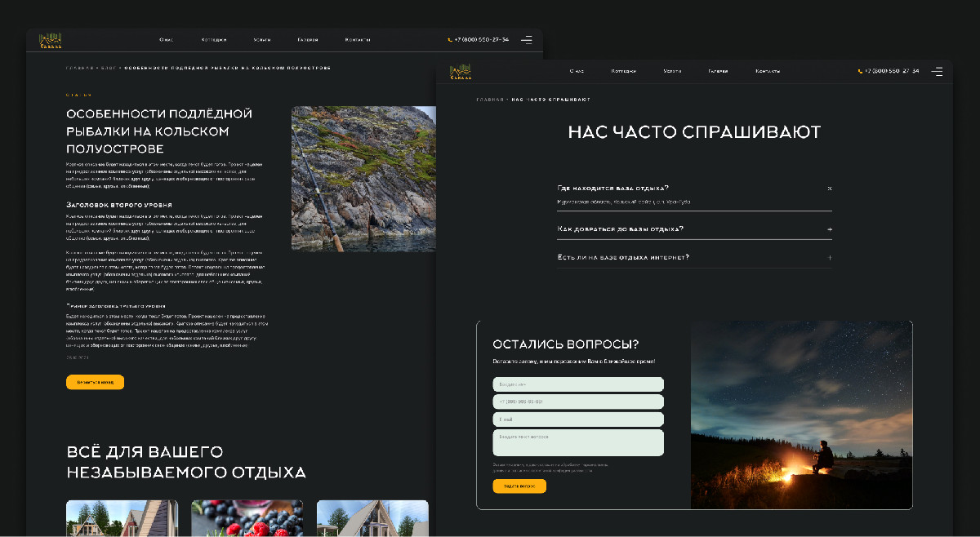Click the Сияна logo on the article page
The height and width of the screenshot is (537, 980).
tap(51, 39)
